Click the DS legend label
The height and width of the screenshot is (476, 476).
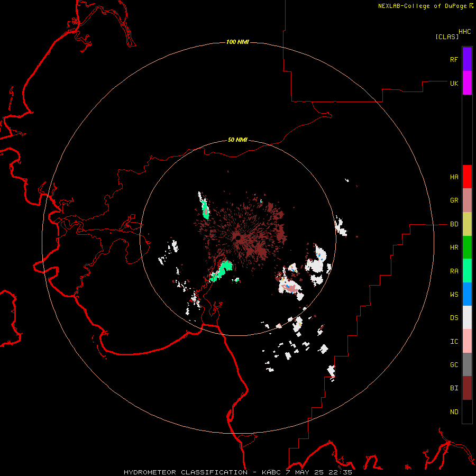pos(454,318)
